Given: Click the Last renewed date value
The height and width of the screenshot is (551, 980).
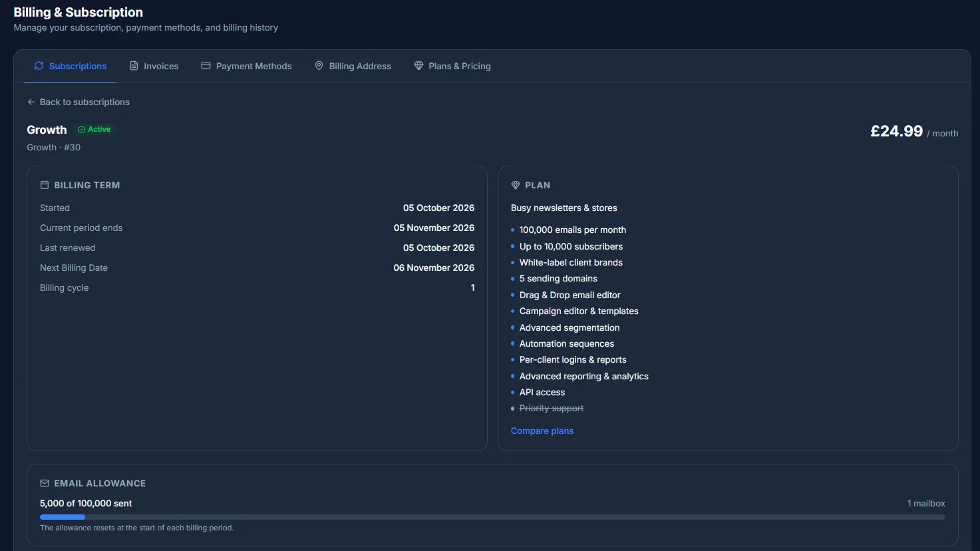Looking at the screenshot, I should pos(438,248).
